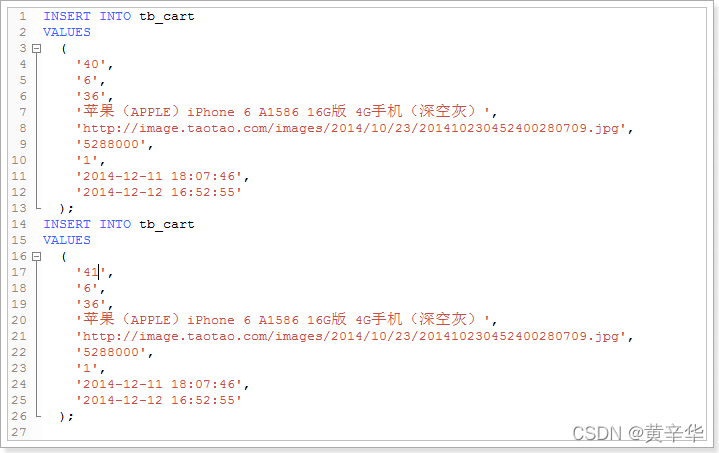Image resolution: width=719 pixels, height=453 pixels.
Task: Click the '5288000' value on line 9
Action: coord(111,144)
